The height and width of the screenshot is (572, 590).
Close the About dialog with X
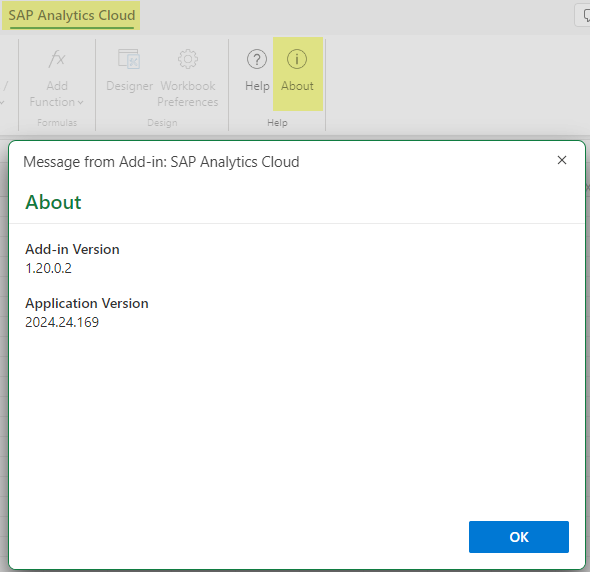tap(562, 160)
